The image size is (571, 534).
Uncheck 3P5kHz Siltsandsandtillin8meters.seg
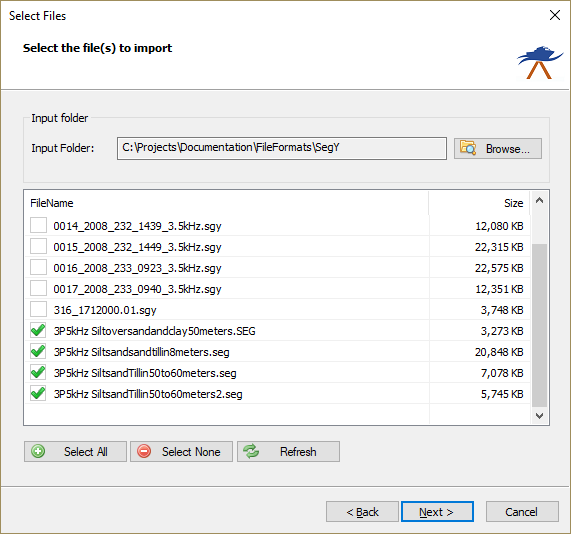pyautogui.click(x=38, y=352)
